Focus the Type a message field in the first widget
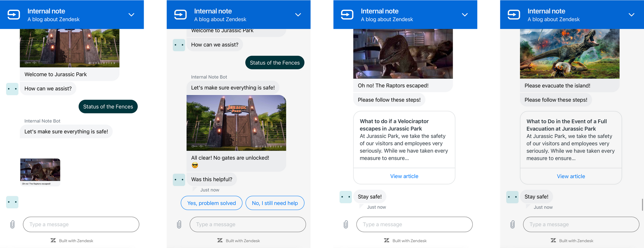 pyautogui.click(x=81, y=224)
